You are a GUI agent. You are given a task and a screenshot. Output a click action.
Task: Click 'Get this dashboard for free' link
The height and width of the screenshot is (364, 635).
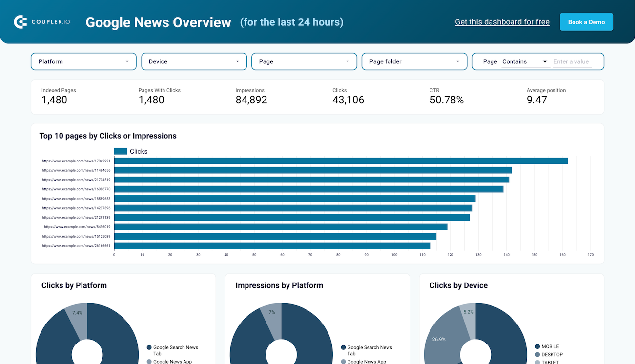coord(502,22)
